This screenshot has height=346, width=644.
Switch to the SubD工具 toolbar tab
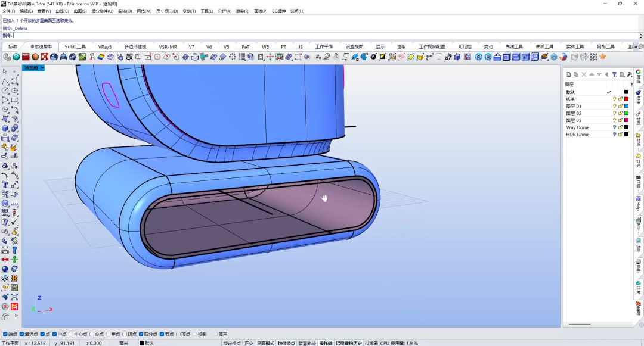(75, 46)
